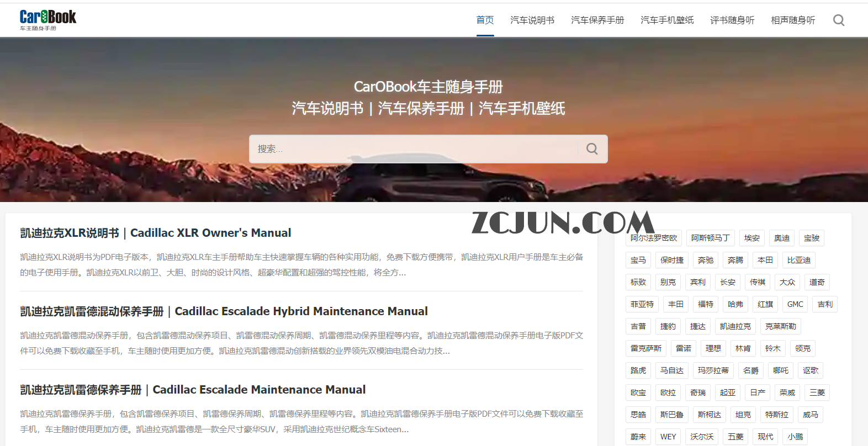The width and height of the screenshot is (868, 446).
Task: Select the 奔驰 brand tag
Action: click(706, 260)
